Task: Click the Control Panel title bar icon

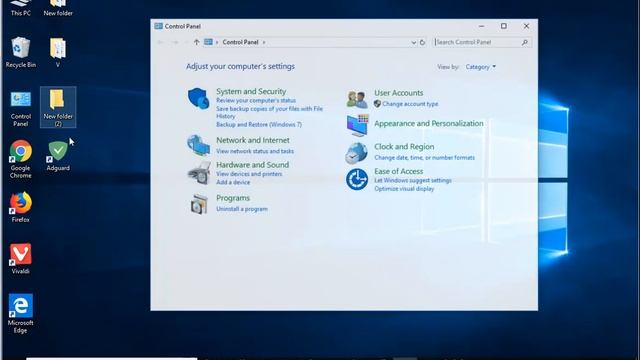Action: pyautogui.click(x=158, y=26)
